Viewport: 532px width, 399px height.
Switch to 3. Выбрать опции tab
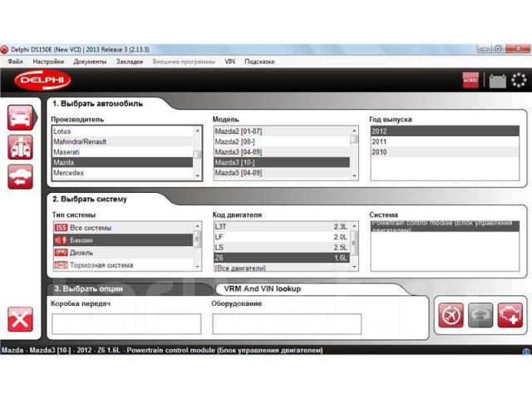click(89, 289)
